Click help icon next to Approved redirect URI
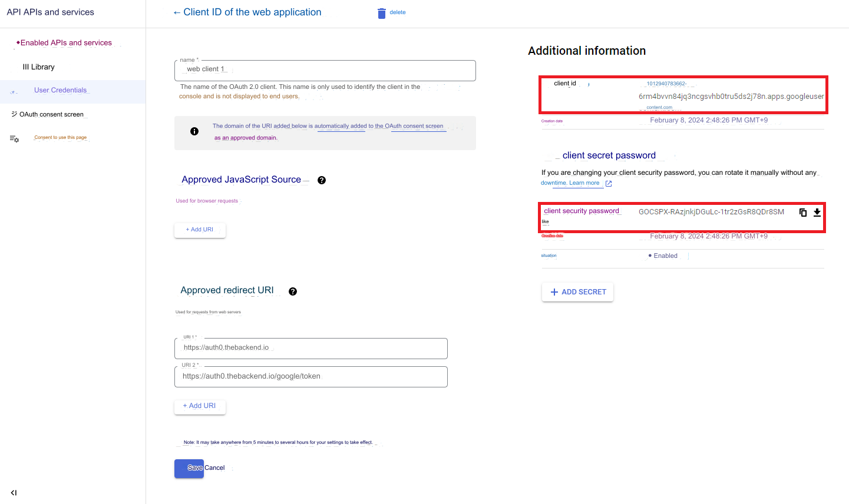 (293, 291)
